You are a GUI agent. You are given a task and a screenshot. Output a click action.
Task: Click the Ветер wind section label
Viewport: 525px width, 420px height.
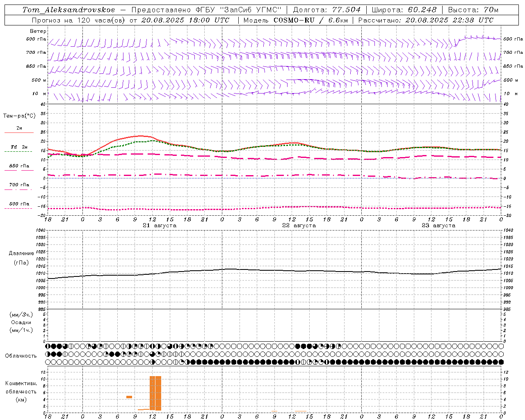pos(38,31)
